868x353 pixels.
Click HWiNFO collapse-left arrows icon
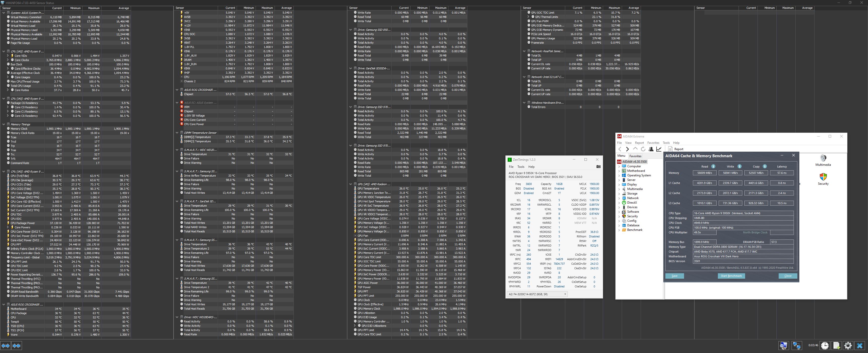pos(16,346)
